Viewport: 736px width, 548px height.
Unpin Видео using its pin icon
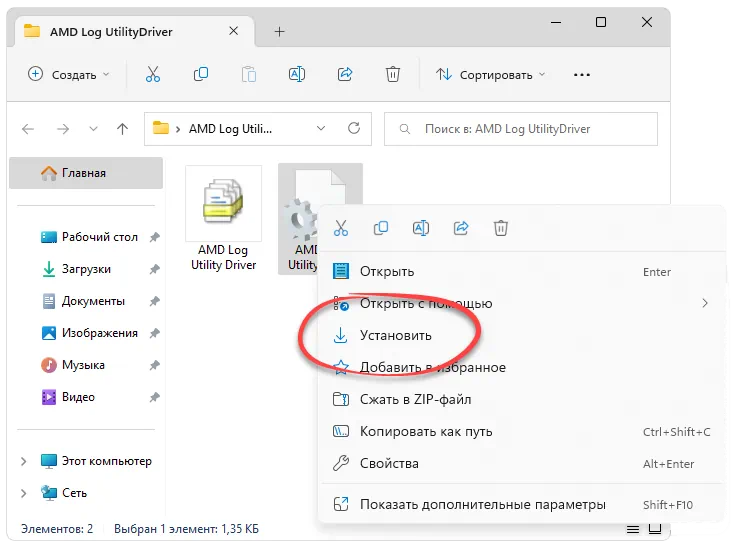pyautogui.click(x=154, y=397)
